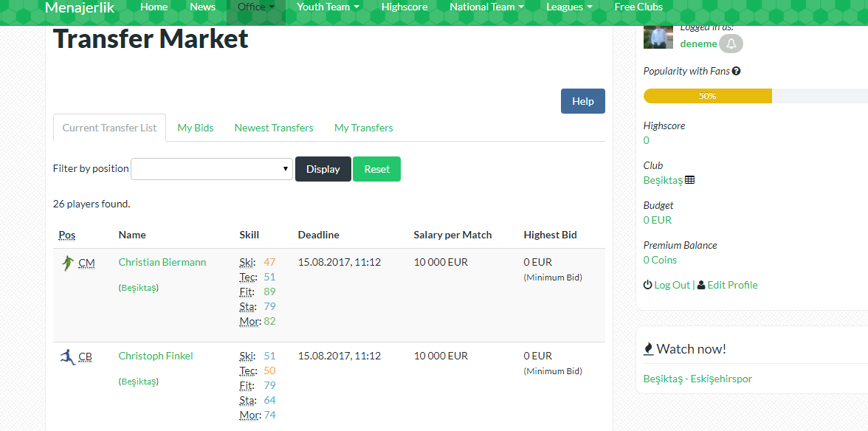Viewport: 868px width, 431px height.
Task: Click Christian Biermann's deadline 15.08.2017, 11:12
Action: click(340, 262)
